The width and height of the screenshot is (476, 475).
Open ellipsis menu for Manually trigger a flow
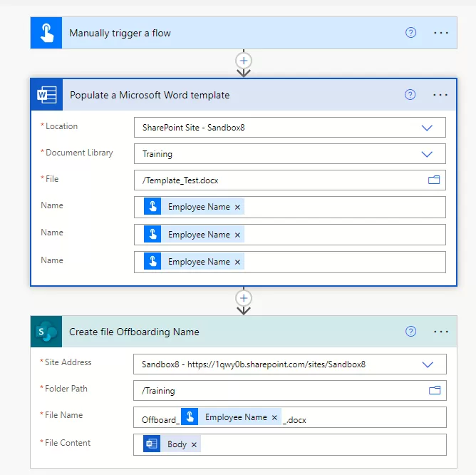pyautogui.click(x=441, y=33)
